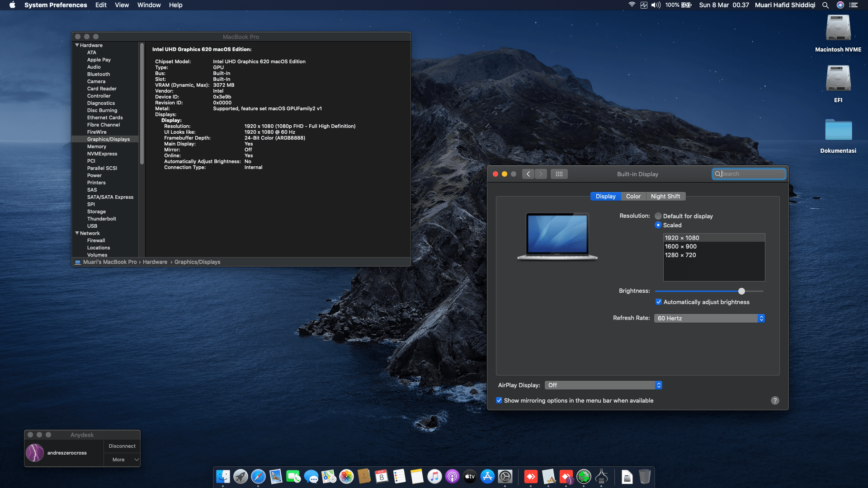Screen dimensions: 868x488
Task: Click the volume icon in menu bar
Action: tap(656, 5)
